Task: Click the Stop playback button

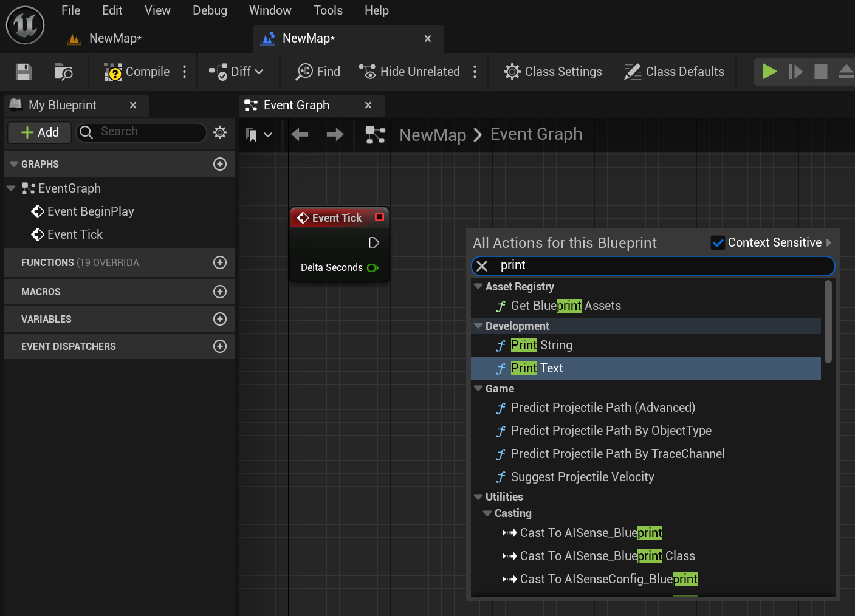Action: pos(821,72)
